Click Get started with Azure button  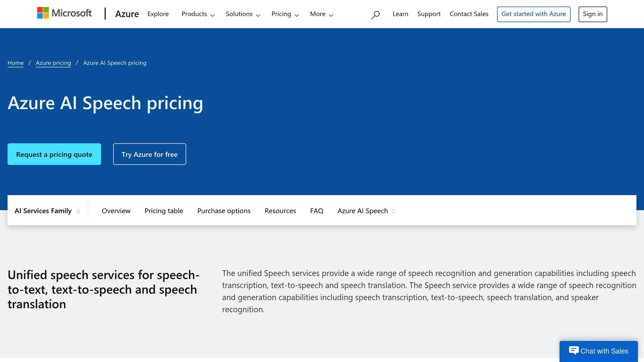click(x=534, y=14)
